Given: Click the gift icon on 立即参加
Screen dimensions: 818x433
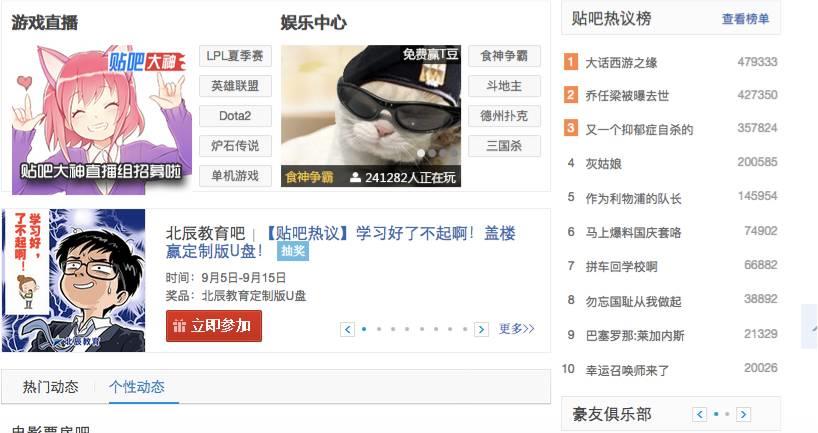Looking at the screenshot, I should (x=179, y=326).
